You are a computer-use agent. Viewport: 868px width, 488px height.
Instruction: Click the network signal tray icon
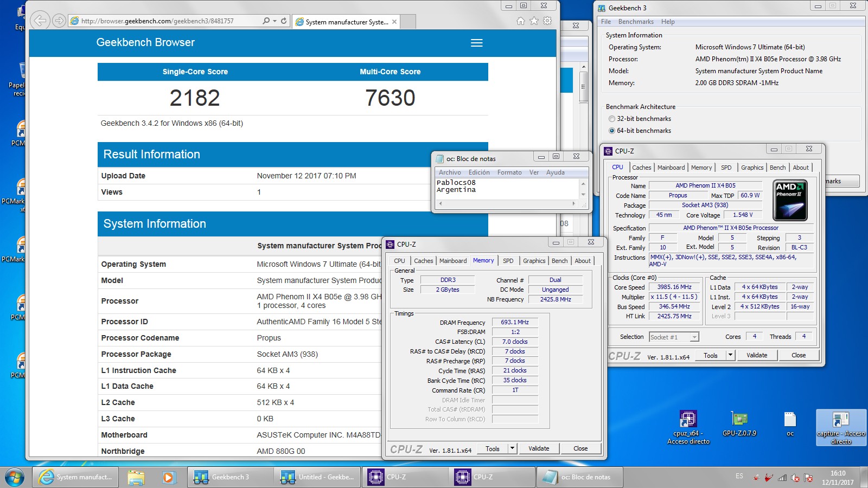(782, 478)
